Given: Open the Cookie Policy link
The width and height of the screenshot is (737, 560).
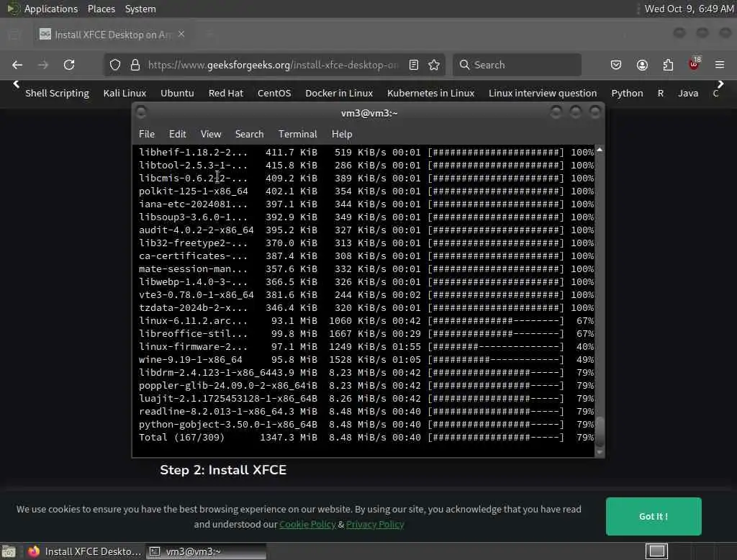Looking at the screenshot, I should click(x=307, y=524).
